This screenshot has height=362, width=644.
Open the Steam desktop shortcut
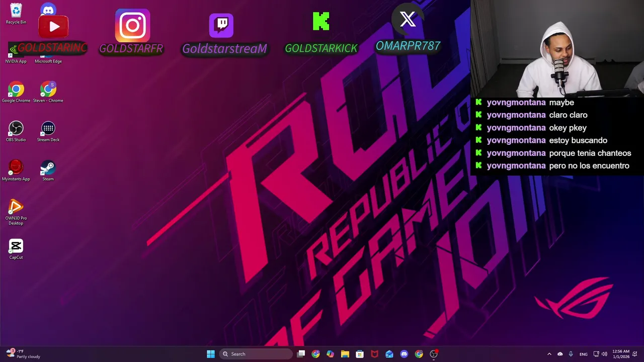[x=48, y=170]
